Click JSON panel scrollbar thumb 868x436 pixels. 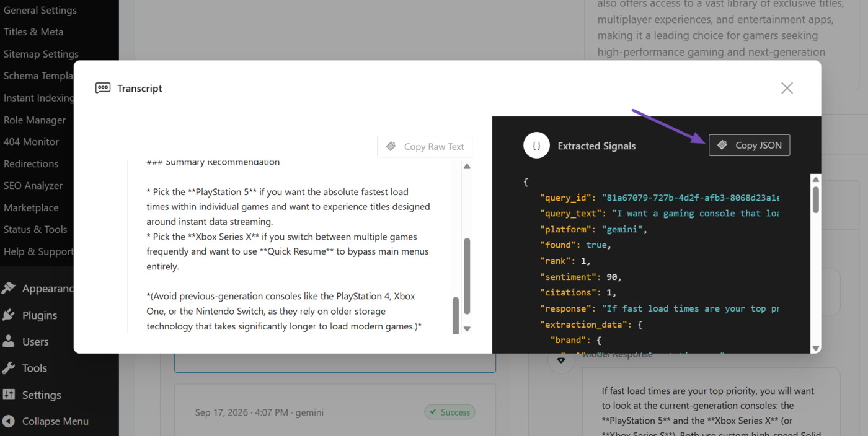click(x=816, y=199)
